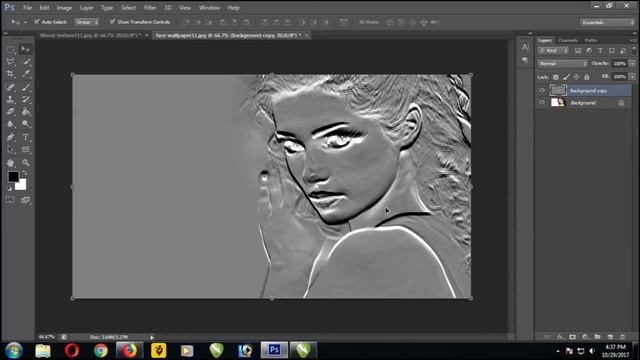
Task: Open the Paragraph panel icon
Action: click(x=525, y=60)
